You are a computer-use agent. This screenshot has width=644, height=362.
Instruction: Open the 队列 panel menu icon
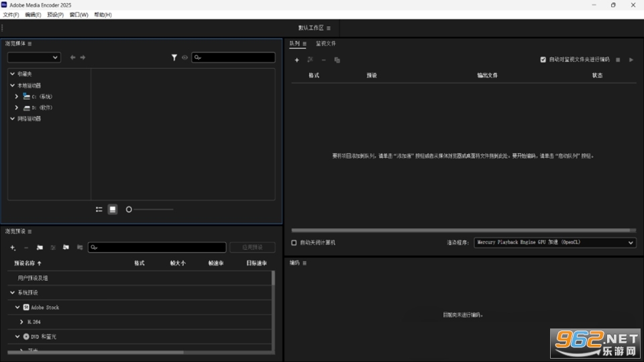[x=305, y=44]
